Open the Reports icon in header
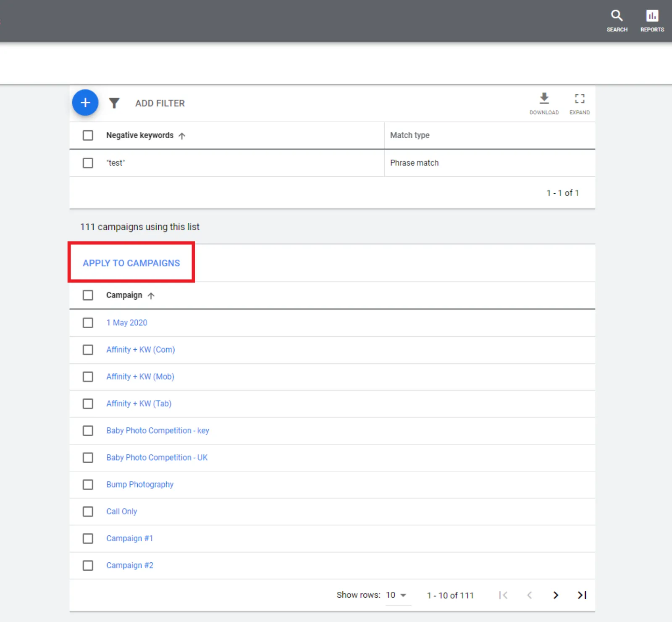Screen dimensions: 672x622 pos(652,21)
